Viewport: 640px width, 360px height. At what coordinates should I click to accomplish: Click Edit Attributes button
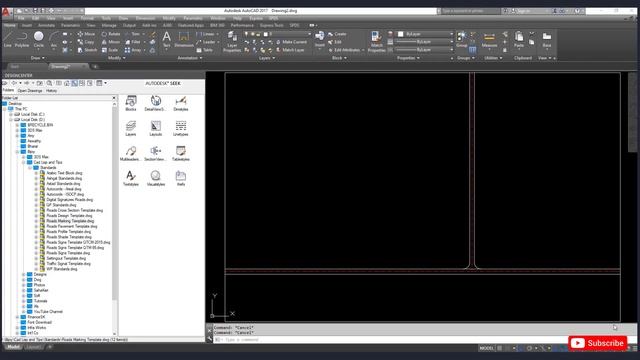346,50
